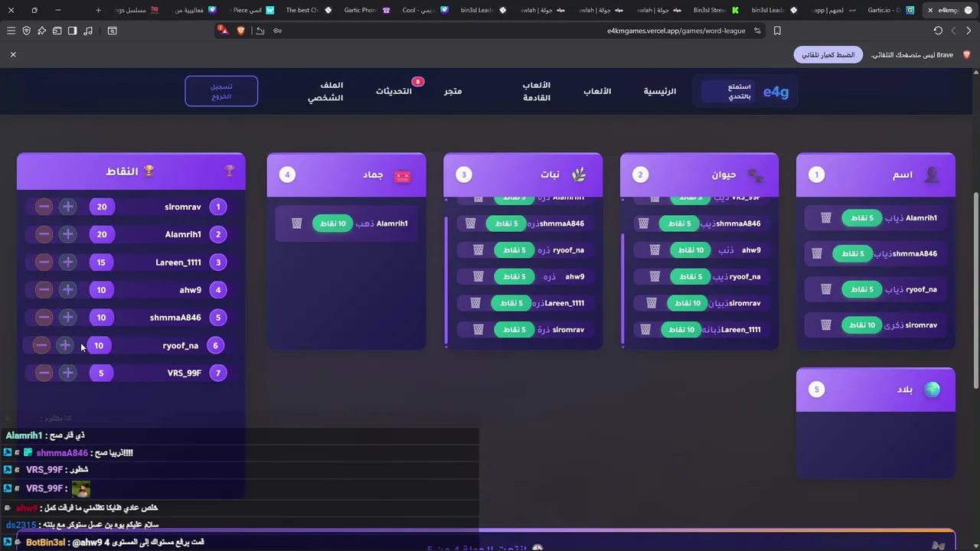The width and height of the screenshot is (980, 551).
Task: Dismiss the Brave default-browser notification bar
Action: [x=13, y=55]
